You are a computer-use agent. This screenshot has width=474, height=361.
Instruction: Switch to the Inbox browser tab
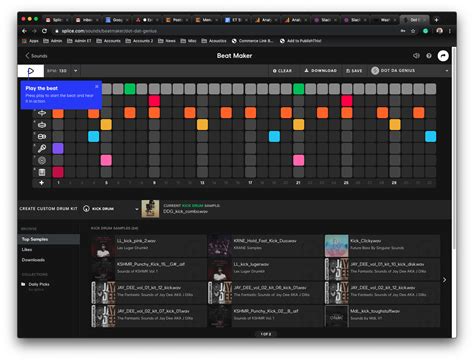click(x=86, y=20)
